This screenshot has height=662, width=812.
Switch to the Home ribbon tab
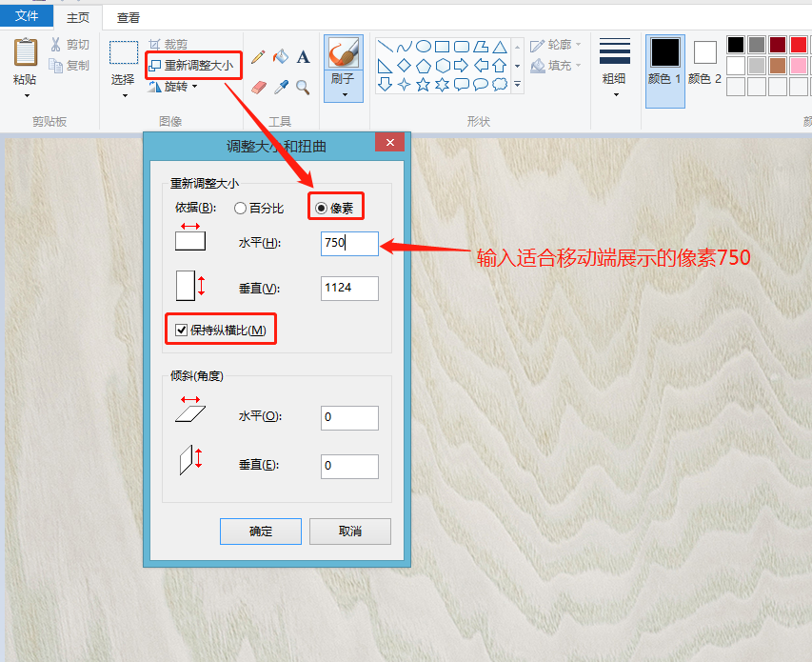tap(78, 17)
